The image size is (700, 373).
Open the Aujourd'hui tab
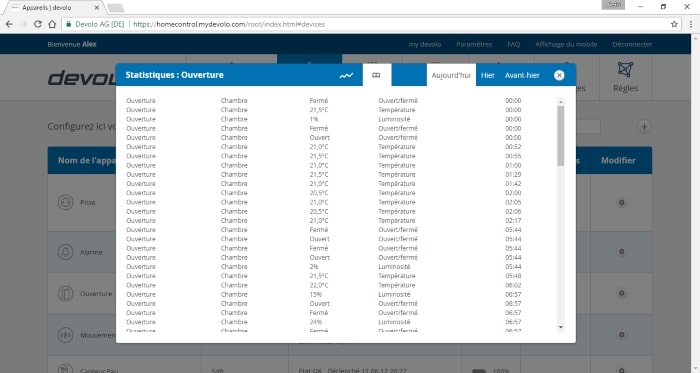[451, 75]
